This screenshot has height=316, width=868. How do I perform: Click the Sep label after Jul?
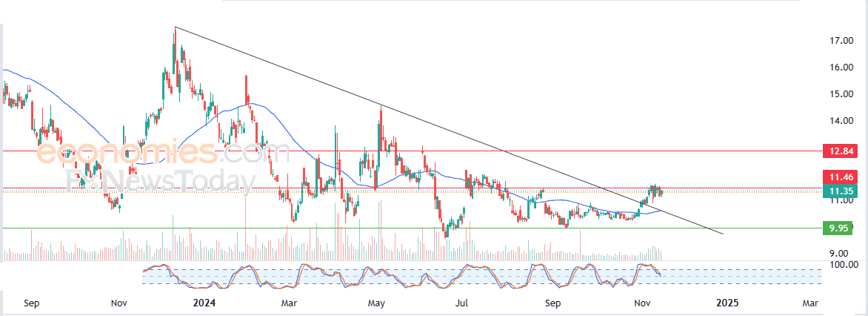[553, 303]
